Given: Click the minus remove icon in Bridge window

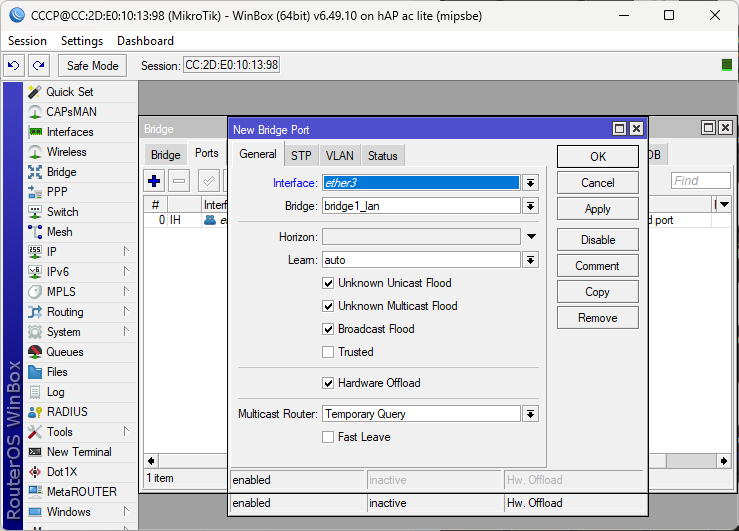Looking at the screenshot, I should pyautogui.click(x=179, y=181).
